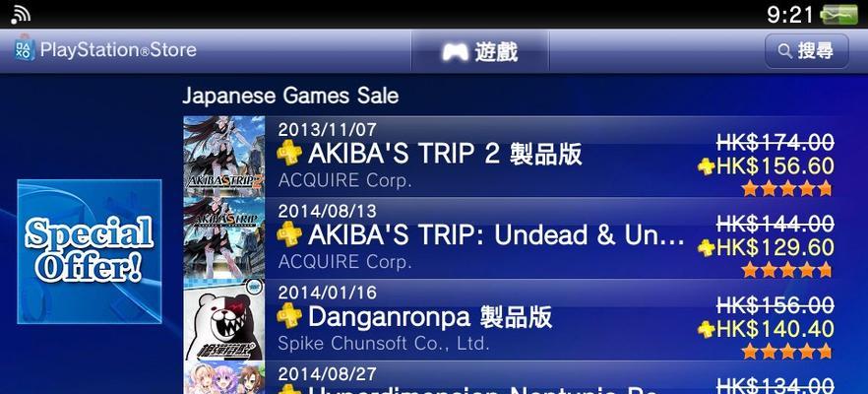Select AKIBA'S TRIP 2 cover thumbnail

point(224,157)
